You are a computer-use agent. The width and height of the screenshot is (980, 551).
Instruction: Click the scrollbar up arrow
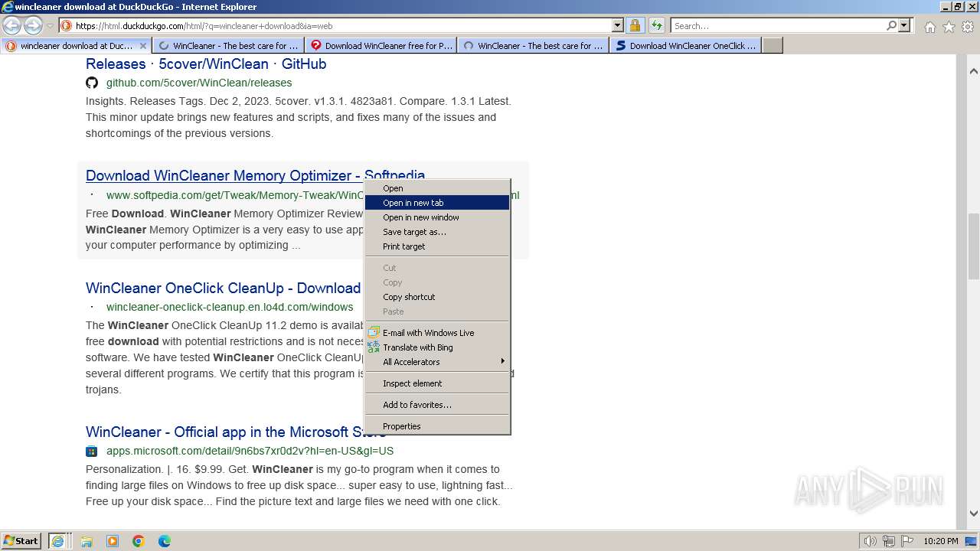(x=974, y=71)
